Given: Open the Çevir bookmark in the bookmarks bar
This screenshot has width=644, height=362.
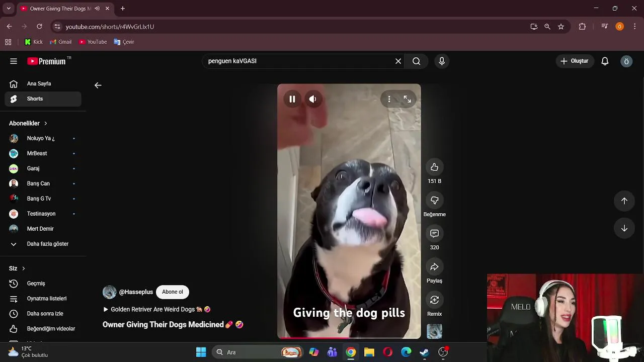Looking at the screenshot, I should pyautogui.click(x=124, y=42).
